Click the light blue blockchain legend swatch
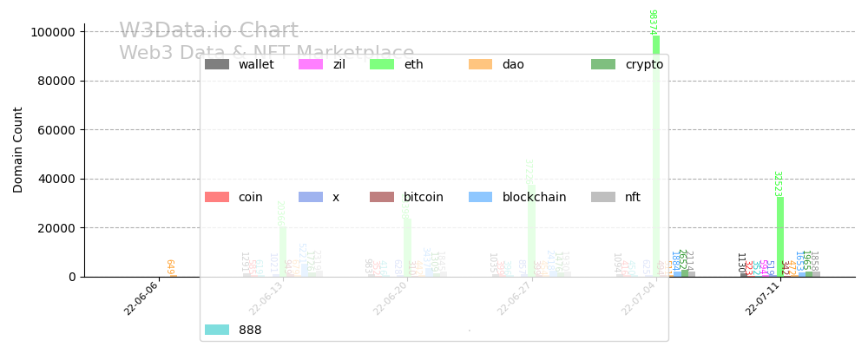This screenshot has height=347, width=868. (481, 197)
